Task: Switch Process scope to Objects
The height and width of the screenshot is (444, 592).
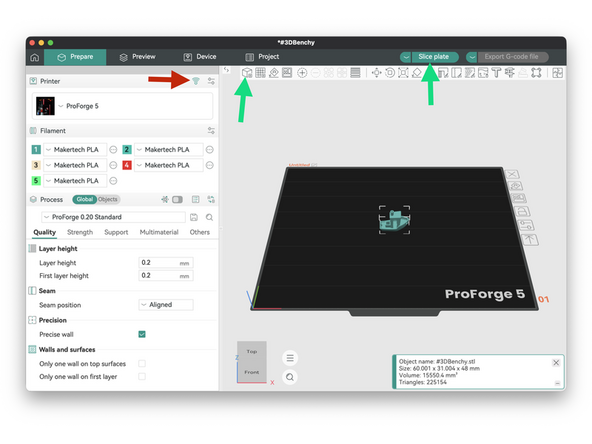Action: point(108,199)
